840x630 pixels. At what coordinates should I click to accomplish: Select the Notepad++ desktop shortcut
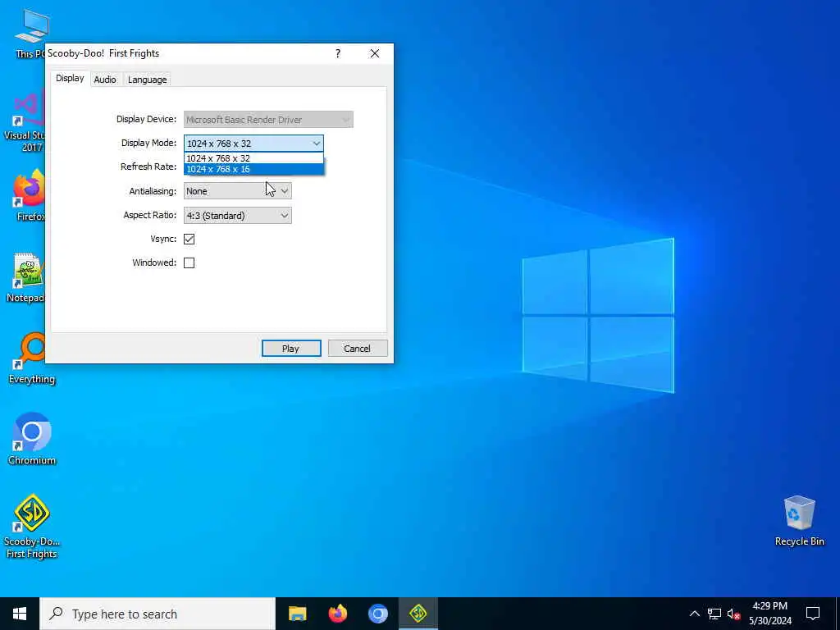click(25, 276)
